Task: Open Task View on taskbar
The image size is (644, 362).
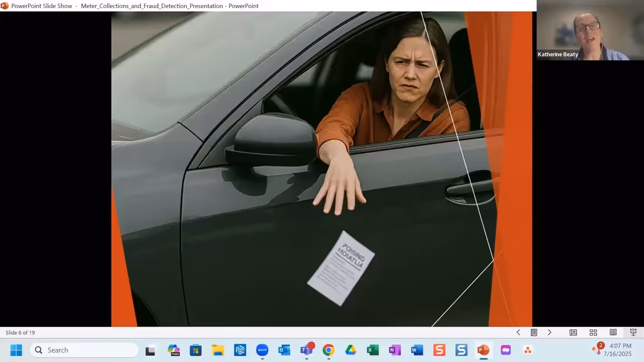Action: click(x=150, y=350)
